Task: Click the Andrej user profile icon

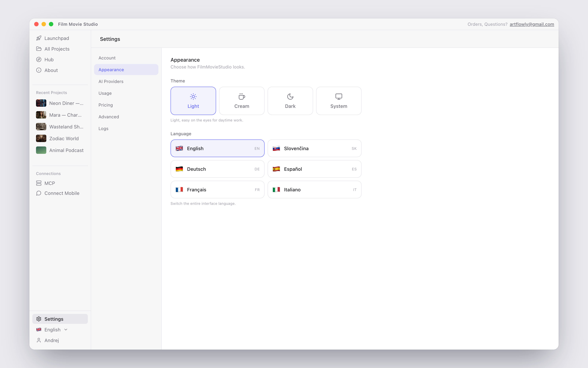Action: click(39, 340)
